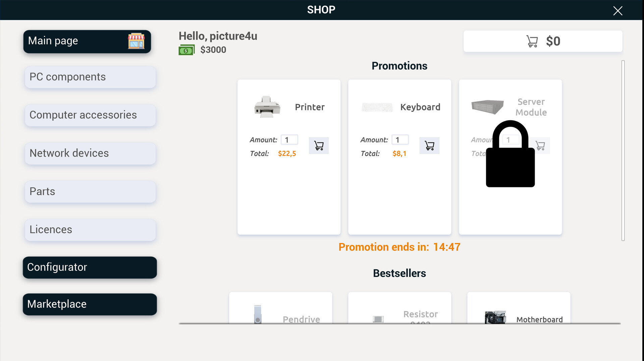The width and height of the screenshot is (644, 361).
Task: Click the Pendrive bestseller image
Action: (258, 314)
